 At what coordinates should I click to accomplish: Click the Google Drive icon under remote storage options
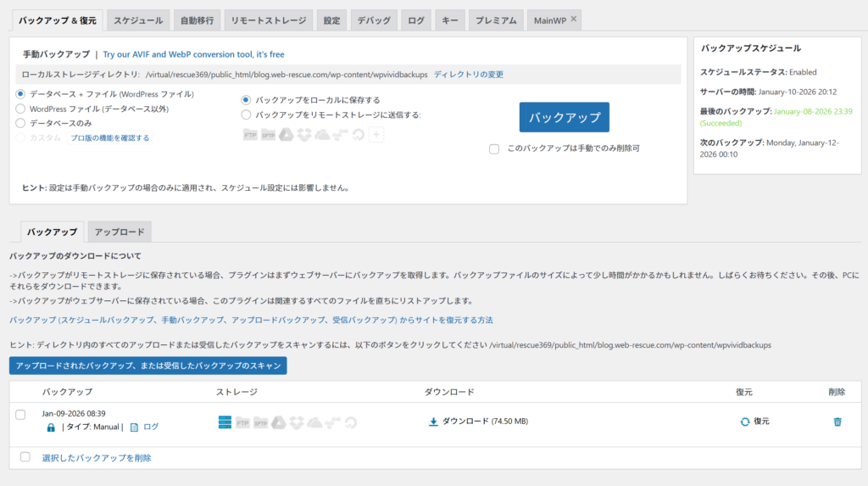(286, 134)
